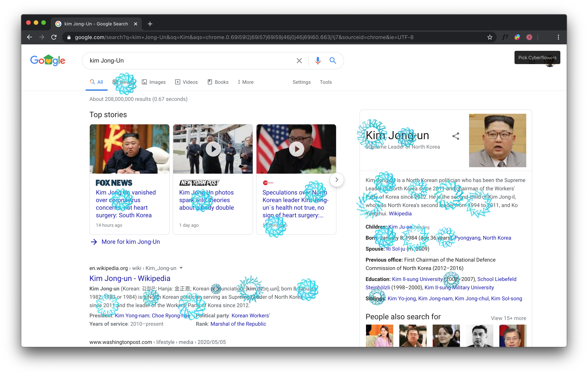588x375 pixels.
Task: Open search Tools
Action: [x=326, y=82]
